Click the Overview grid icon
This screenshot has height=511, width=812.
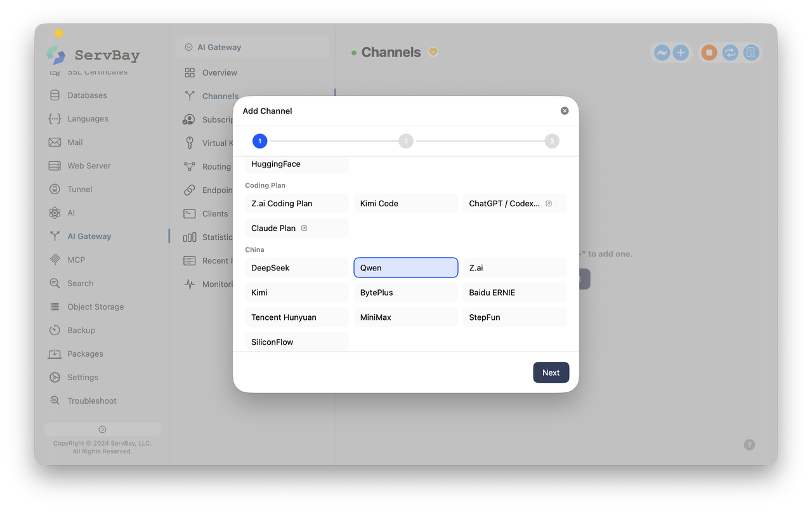click(190, 72)
